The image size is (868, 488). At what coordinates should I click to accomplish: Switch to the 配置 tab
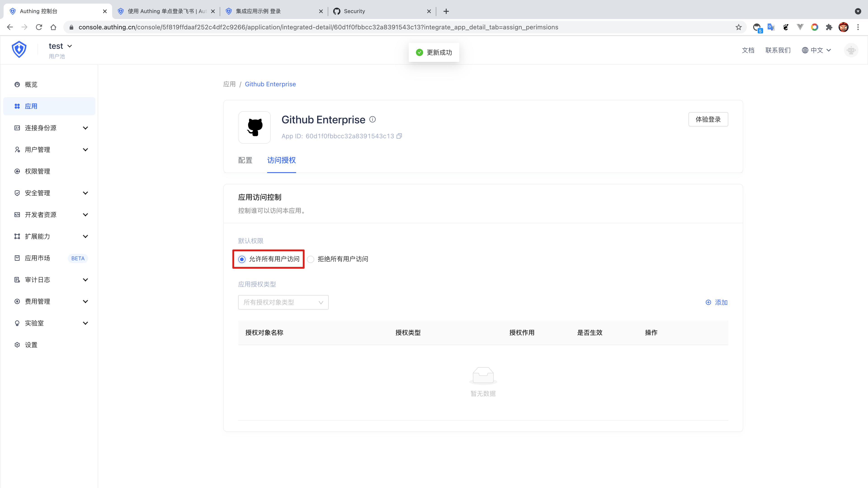[245, 160]
